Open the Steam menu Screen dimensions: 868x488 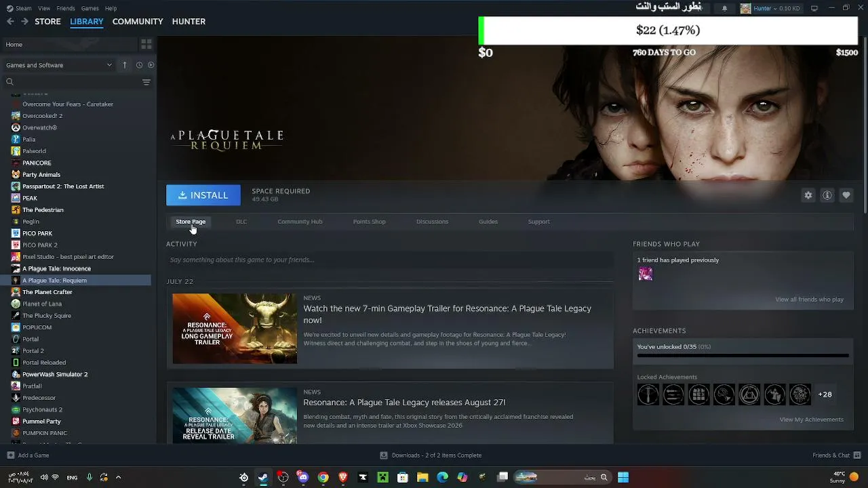(24, 8)
